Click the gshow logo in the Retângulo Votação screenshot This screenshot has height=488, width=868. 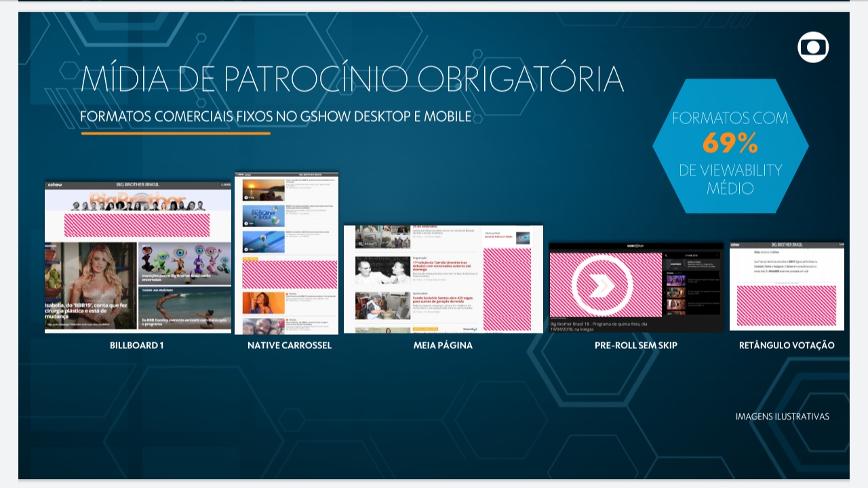(736, 245)
